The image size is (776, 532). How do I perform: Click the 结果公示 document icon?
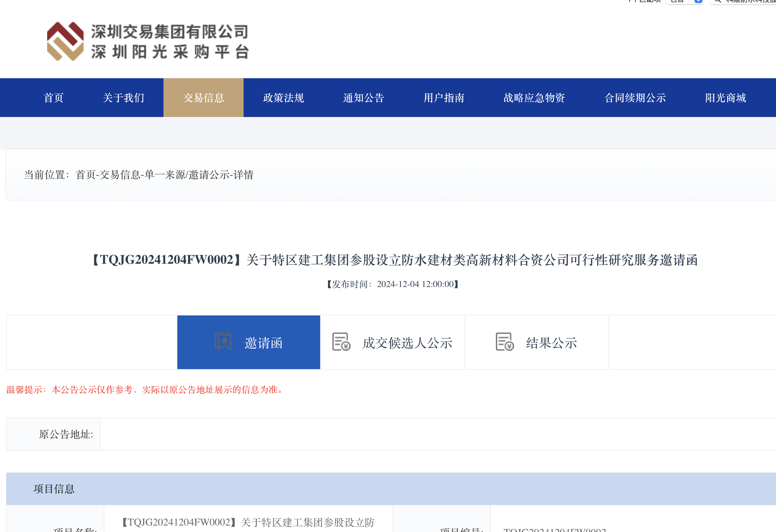coord(504,342)
